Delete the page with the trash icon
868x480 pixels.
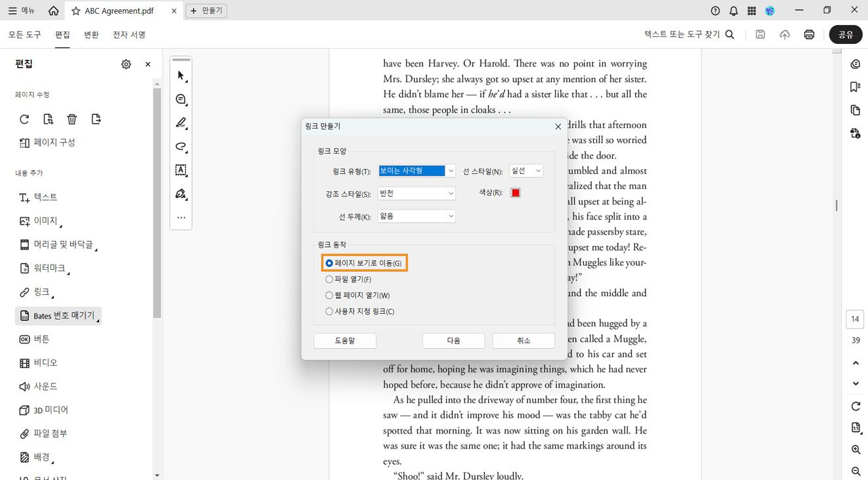[x=72, y=119]
